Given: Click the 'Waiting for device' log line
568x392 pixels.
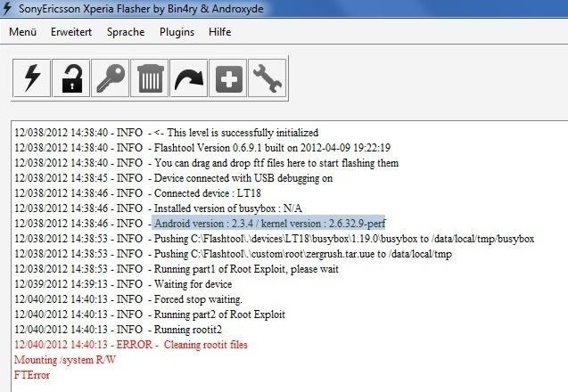Looking at the screenshot, I should [x=123, y=284].
